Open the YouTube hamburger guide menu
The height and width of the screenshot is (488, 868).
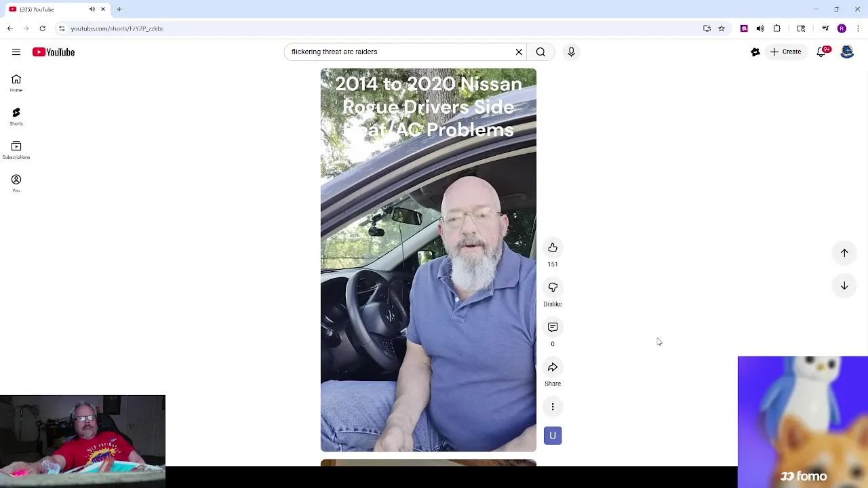pyautogui.click(x=16, y=52)
